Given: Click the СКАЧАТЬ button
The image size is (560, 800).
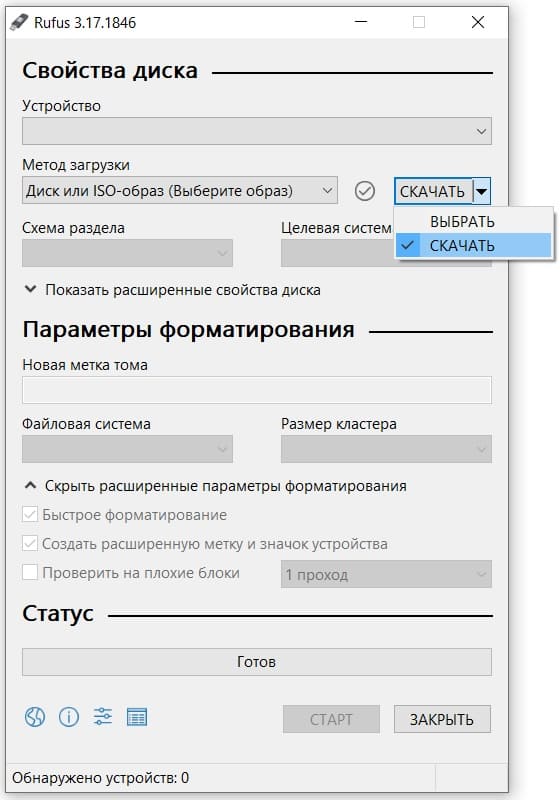Looking at the screenshot, I should pos(433,191).
